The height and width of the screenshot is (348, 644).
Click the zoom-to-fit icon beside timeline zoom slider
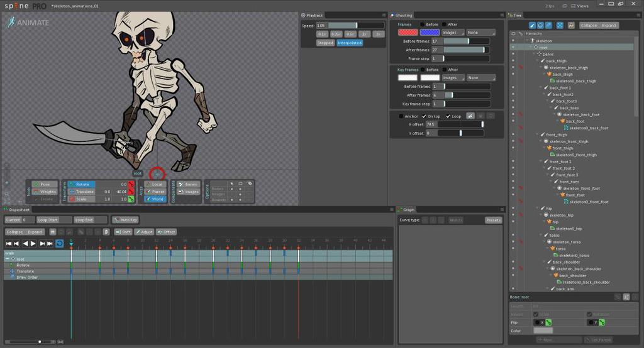pyautogui.click(x=61, y=342)
